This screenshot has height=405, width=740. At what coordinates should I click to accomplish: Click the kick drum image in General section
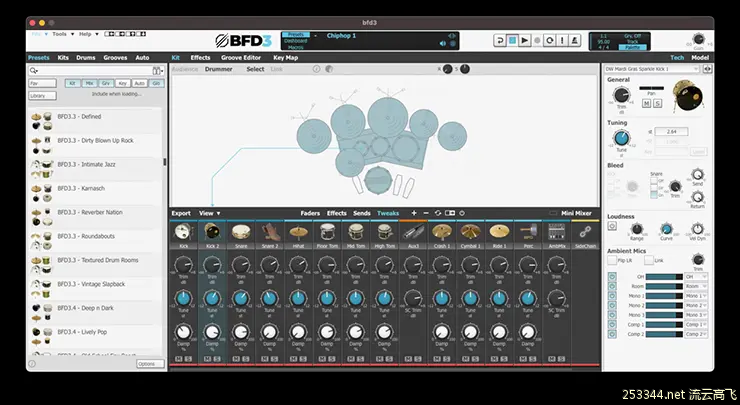click(x=688, y=96)
